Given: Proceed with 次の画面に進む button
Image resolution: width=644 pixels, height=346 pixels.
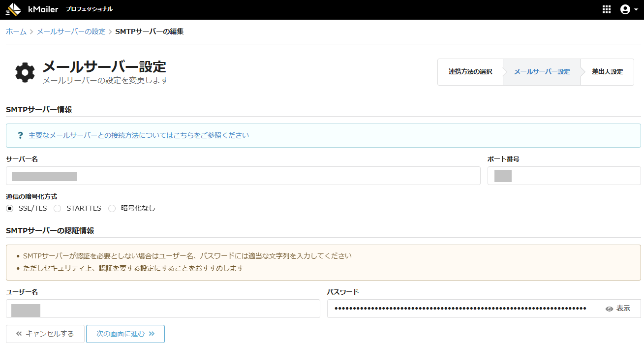Looking at the screenshot, I should click(125, 334).
